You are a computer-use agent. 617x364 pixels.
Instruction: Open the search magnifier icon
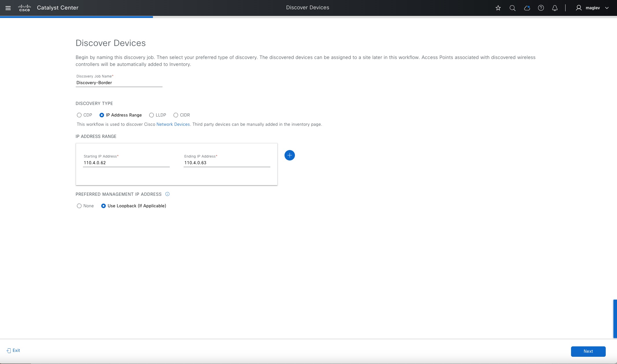click(512, 8)
